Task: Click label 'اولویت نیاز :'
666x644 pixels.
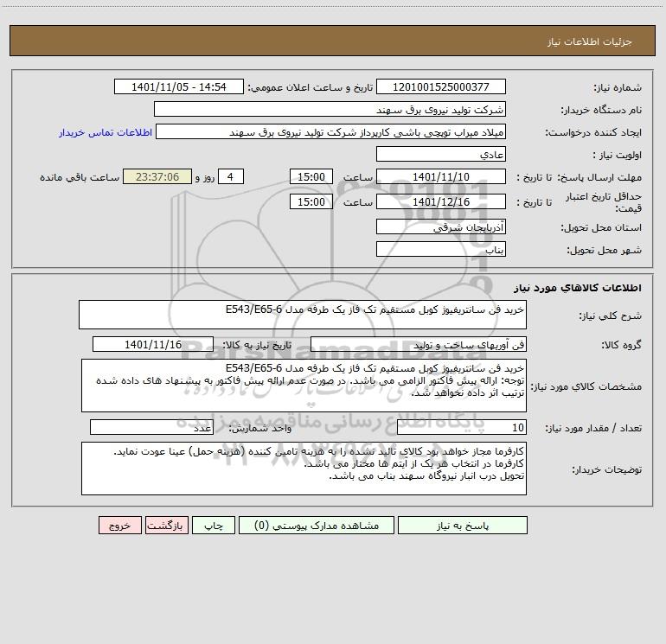Action: pyautogui.click(x=618, y=156)
